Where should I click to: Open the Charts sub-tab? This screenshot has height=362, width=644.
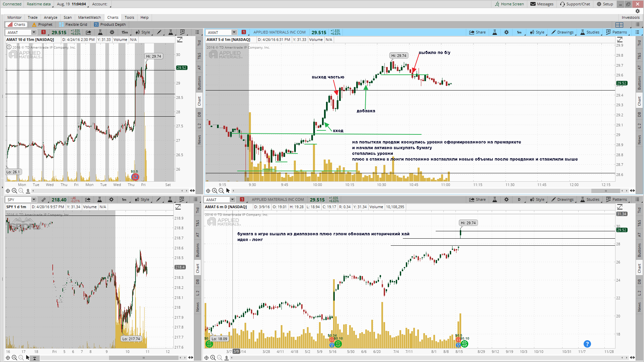click(x=16, y=24)
